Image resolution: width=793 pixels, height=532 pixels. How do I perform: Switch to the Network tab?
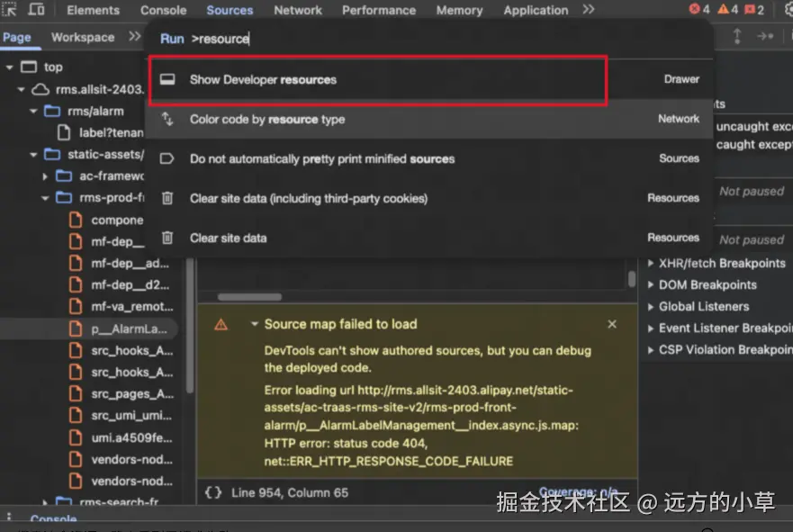click(x=297, y=10)
